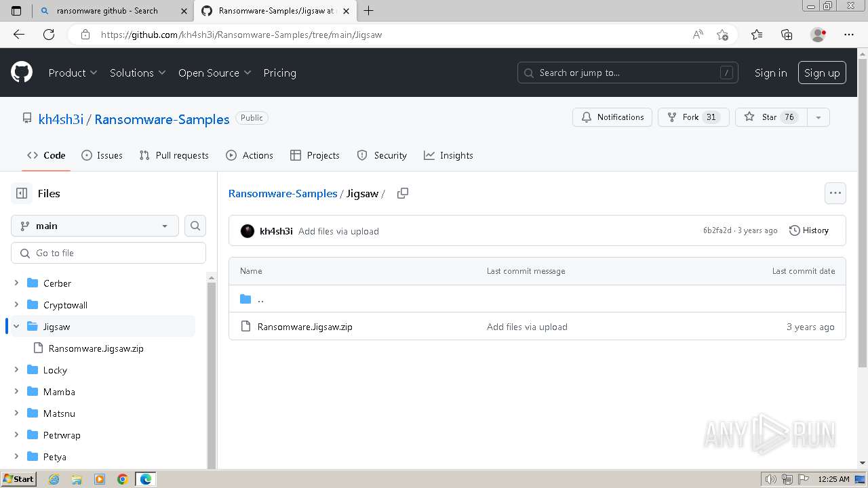Open Ransomware-Samples breadcrumb link
The height and width of the screenshot is (488, 868).
click(283, 193)
